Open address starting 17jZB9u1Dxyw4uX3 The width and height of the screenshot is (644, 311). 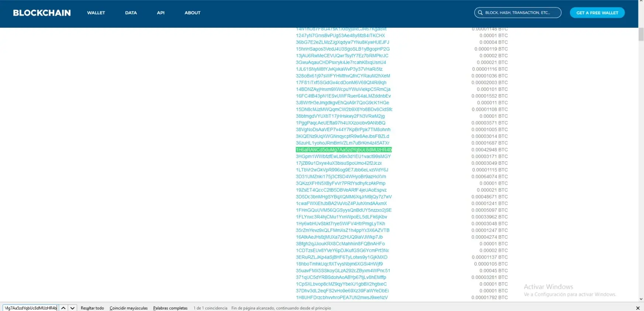[x=339, y=163]
